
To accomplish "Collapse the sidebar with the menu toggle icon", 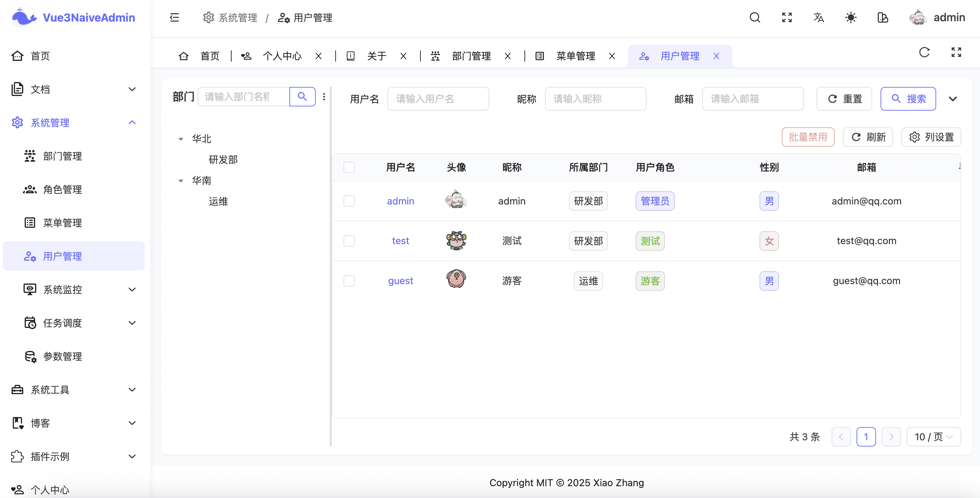I will (174, 17).
